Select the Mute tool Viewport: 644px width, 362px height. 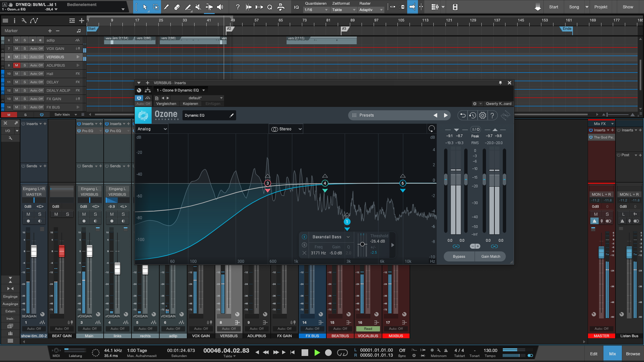pos(198,7)
